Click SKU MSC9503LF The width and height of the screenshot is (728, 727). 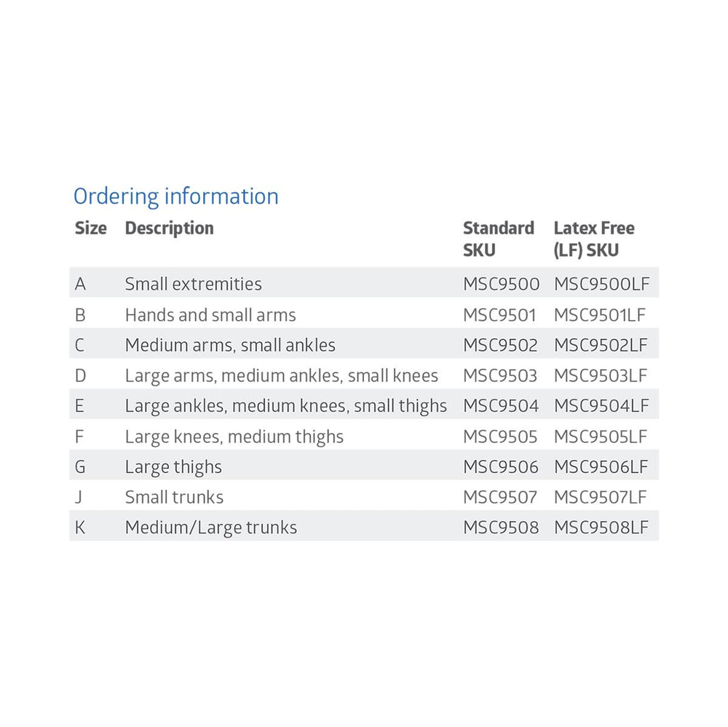601,376
